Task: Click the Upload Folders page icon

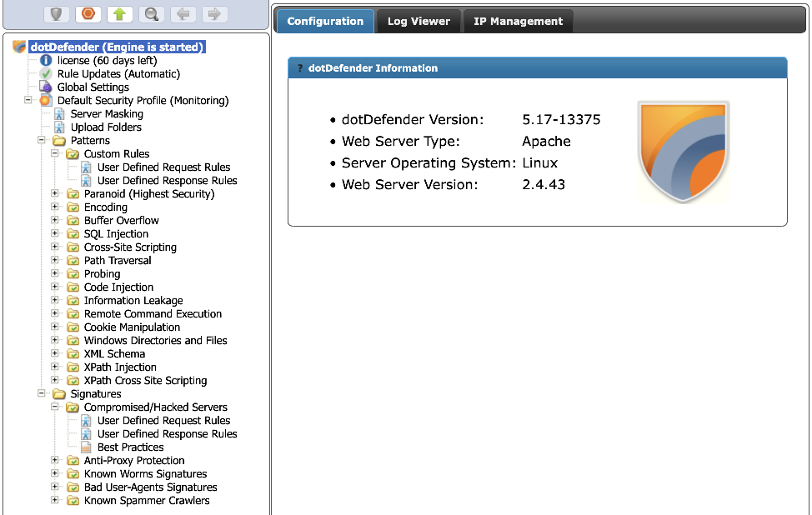Action: pyautogui.click(x=59, y=127)
